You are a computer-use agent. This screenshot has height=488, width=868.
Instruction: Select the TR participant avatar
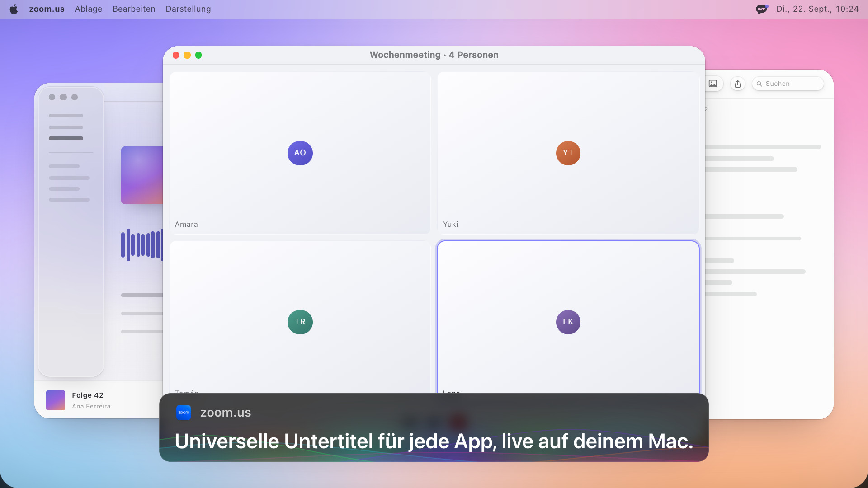coord(300,322)
